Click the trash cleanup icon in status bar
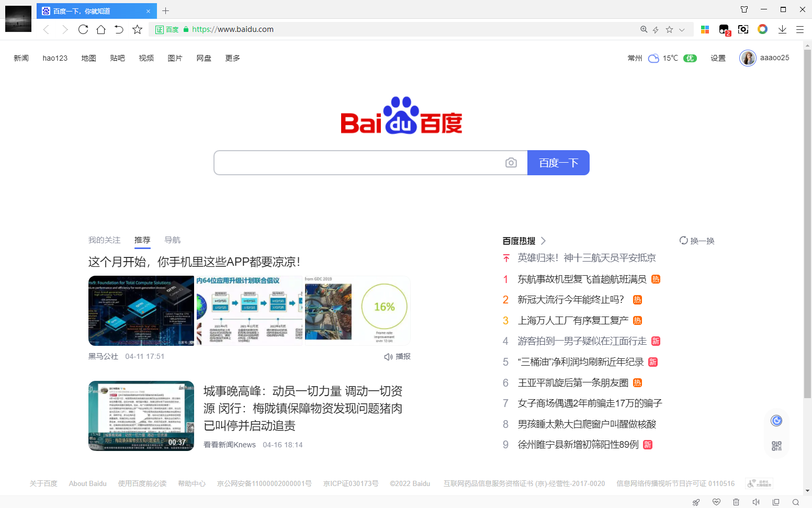 pyautogui.click(x=736, y=502)
